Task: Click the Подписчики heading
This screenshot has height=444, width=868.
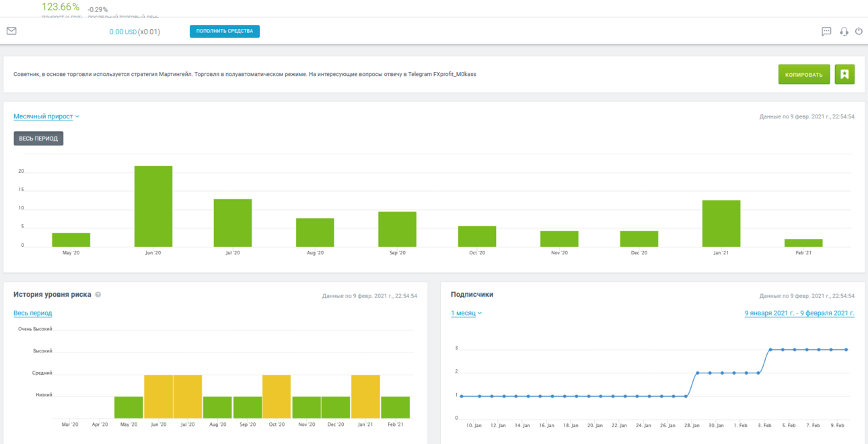Action: [x=472, y=295]
